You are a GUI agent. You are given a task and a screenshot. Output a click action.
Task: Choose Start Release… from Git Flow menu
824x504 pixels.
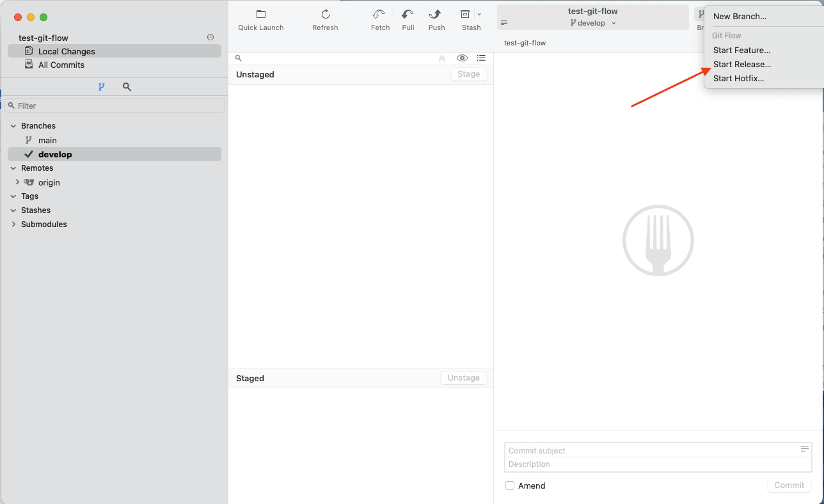(x=742, y=64)
